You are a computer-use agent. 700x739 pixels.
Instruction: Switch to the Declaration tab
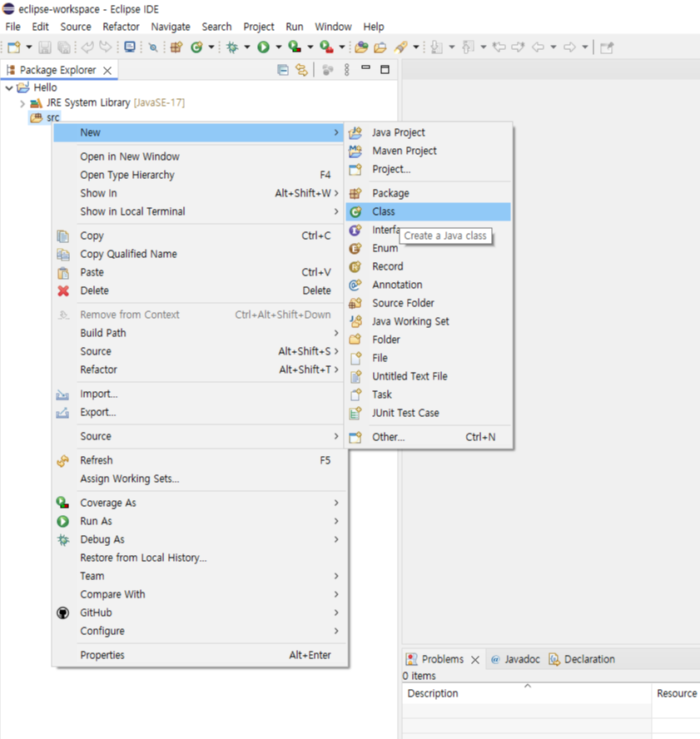coord(582,659)
